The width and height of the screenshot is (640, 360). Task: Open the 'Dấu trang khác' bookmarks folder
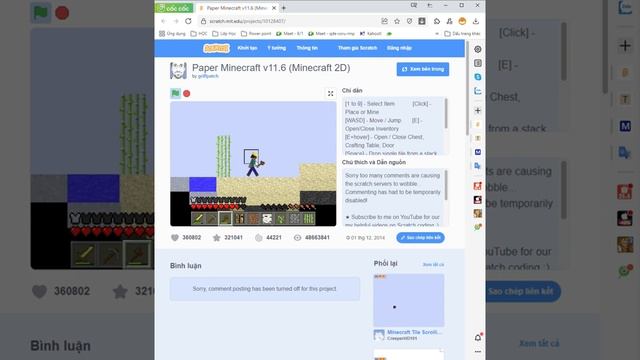pyautogui.click(x=462, y=33)
